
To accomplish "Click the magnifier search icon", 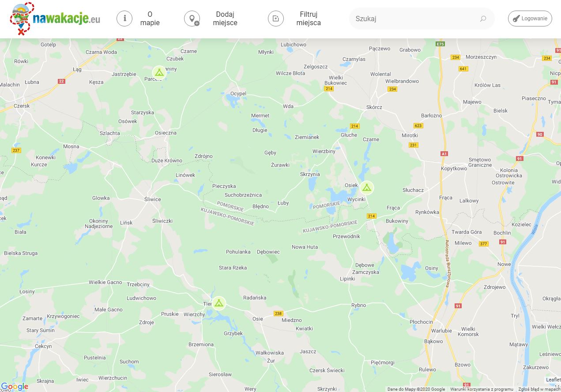I will point(483,19).
